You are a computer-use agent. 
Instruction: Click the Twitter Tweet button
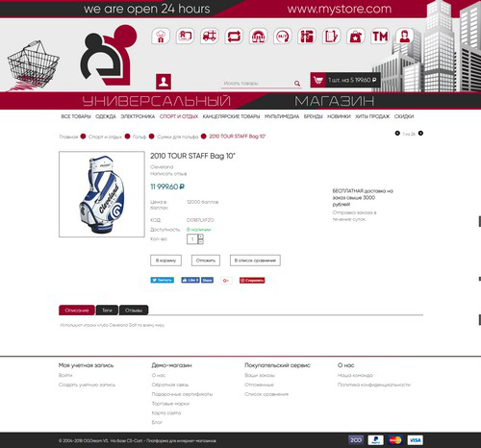163,280
